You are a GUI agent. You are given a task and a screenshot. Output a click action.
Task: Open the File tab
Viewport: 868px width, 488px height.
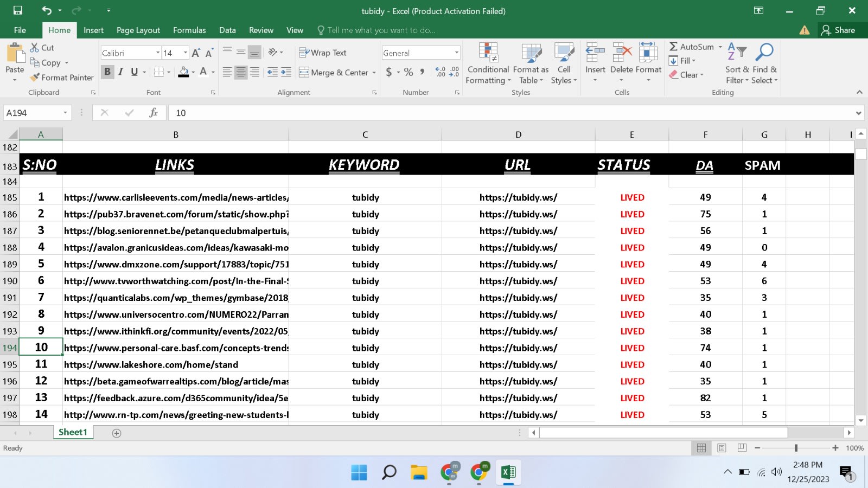pos(20,30)
